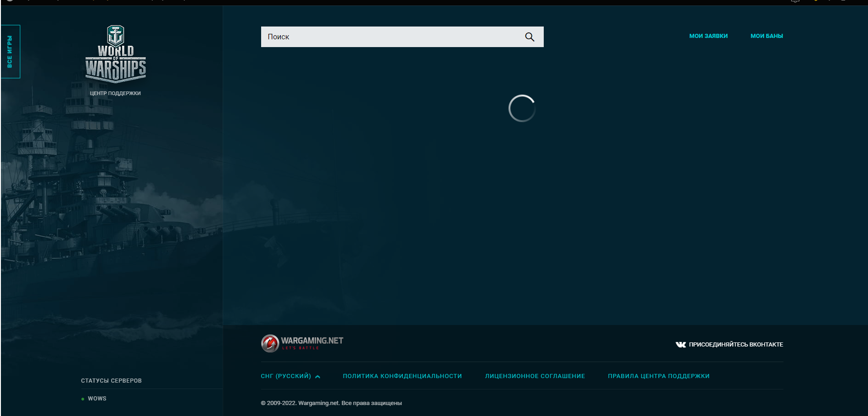Image resolution: width=868 pixels, height=416 pixels.
Task: Click the VKontakte logo icon
Action: coord(680,345)
